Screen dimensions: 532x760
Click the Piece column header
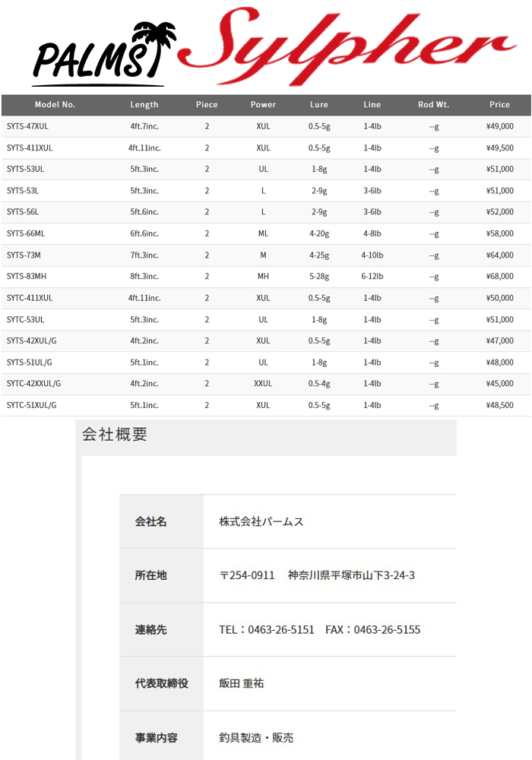[207, 105]
